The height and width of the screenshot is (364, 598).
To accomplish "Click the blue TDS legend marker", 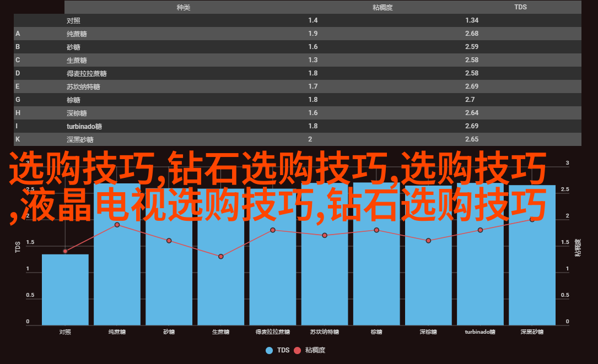I will [270, 350].
